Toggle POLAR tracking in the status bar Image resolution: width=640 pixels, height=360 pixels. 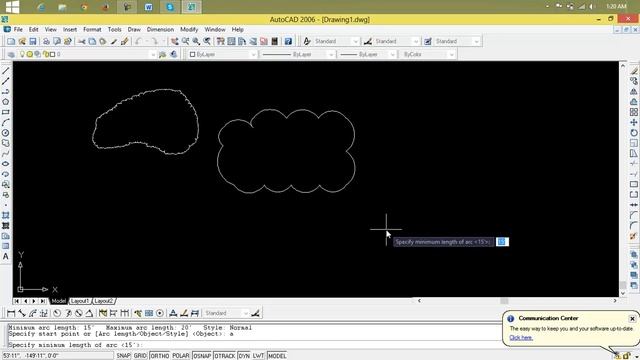(180, 356)
